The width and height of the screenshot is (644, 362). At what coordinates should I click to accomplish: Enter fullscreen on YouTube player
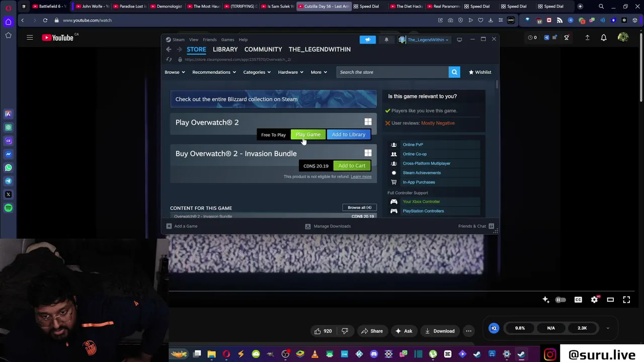coord(626,300)
